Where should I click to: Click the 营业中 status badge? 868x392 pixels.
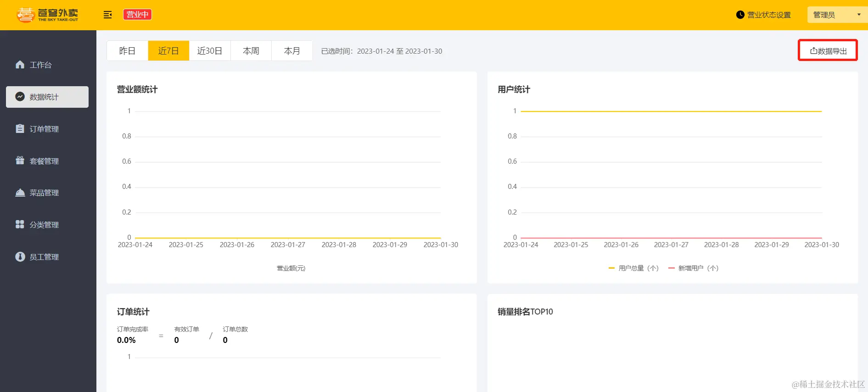tap(137, 15)
